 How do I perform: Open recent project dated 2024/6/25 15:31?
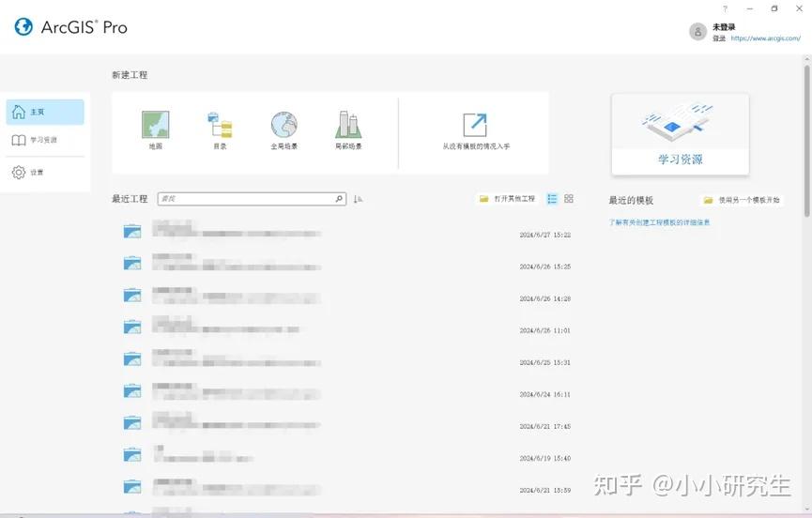pyautogui.click(x=347, y=358)
